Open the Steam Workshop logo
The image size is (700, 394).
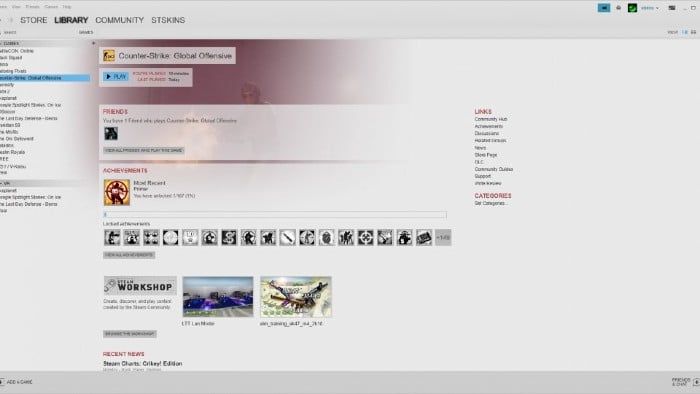tap(140, 286)
